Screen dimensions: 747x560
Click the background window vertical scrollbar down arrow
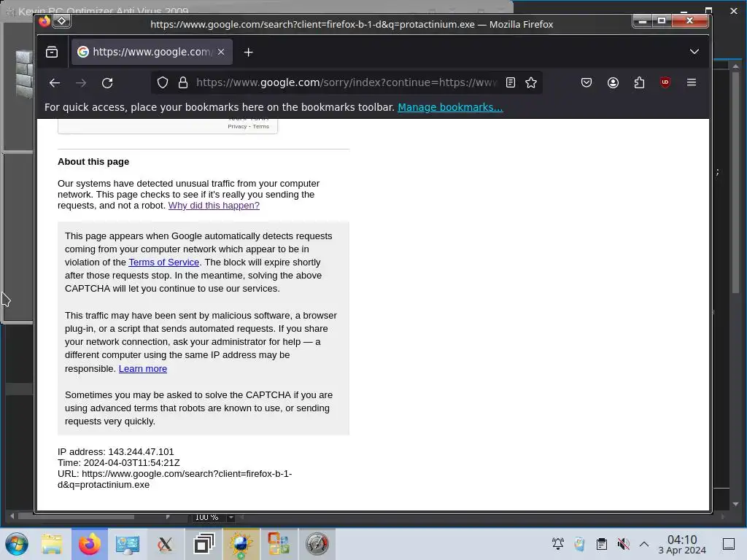735,504
